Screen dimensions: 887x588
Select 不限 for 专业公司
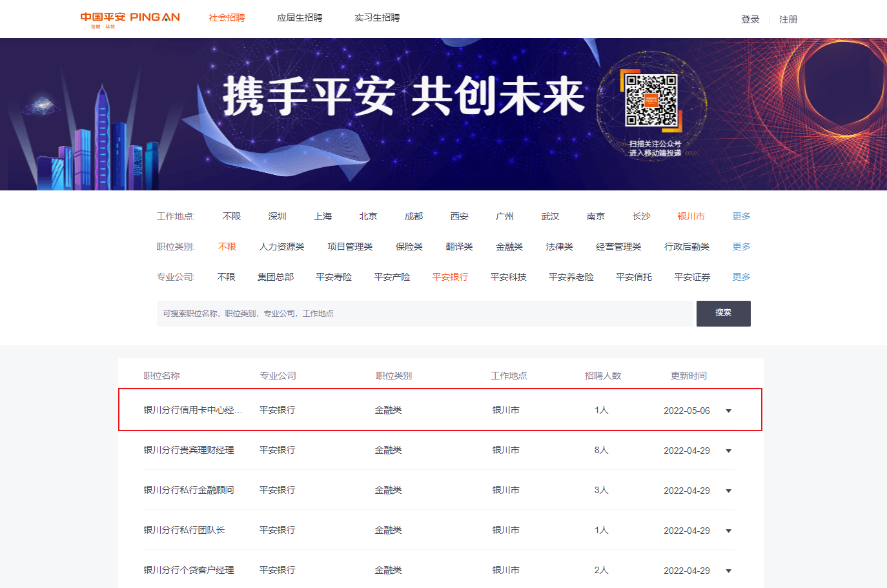(x=226, y=277)
